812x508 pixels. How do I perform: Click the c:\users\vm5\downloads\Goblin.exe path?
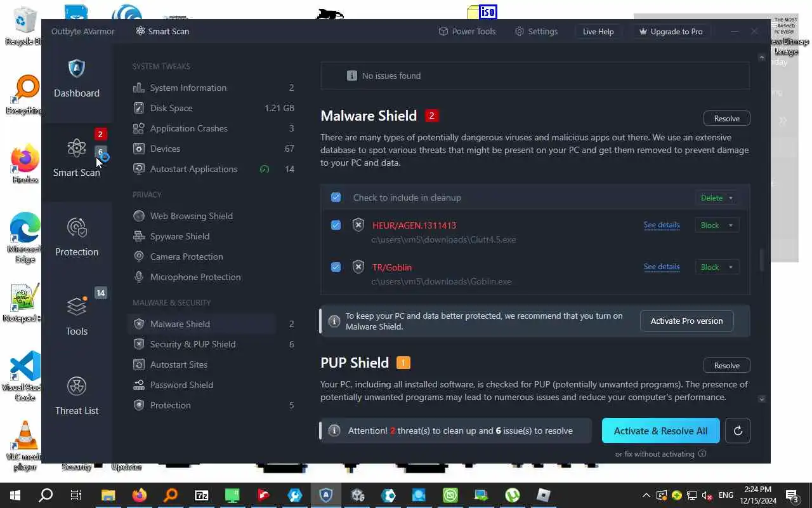click(x=442, y=281)
